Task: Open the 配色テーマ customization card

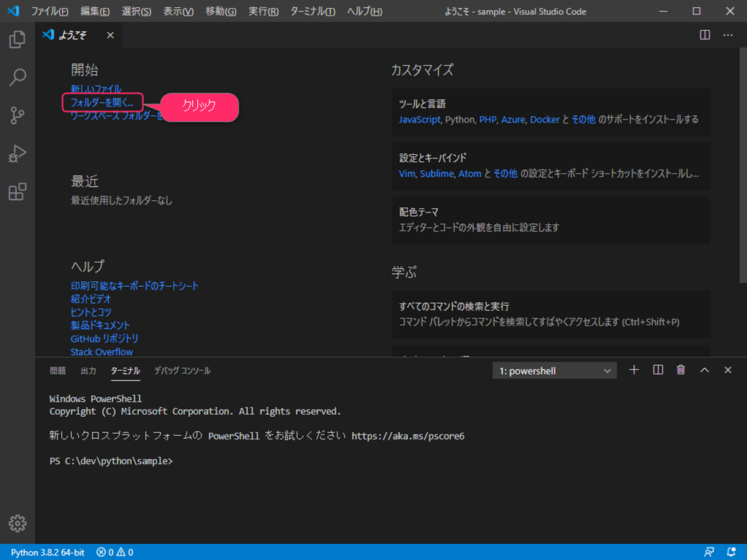Action: click(551, 220)
